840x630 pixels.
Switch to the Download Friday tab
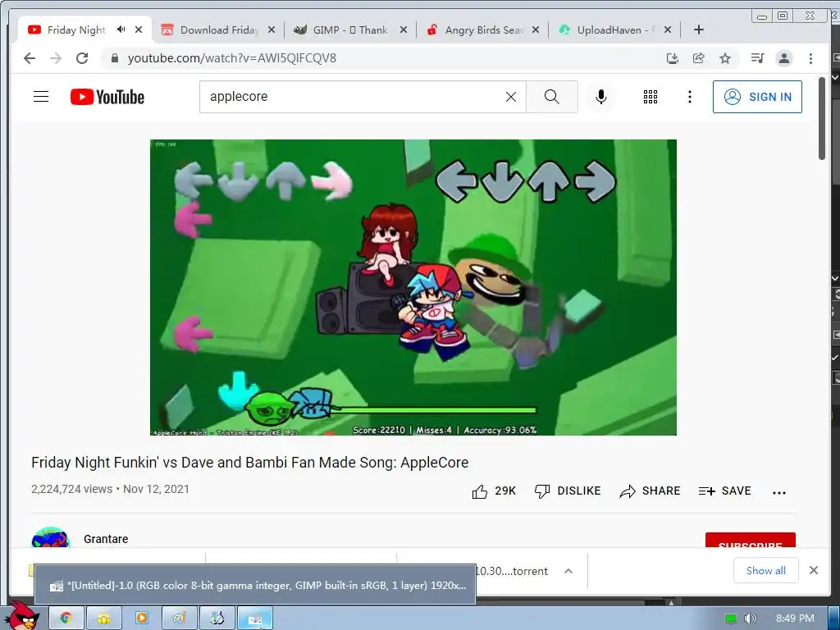pos(218,30)
